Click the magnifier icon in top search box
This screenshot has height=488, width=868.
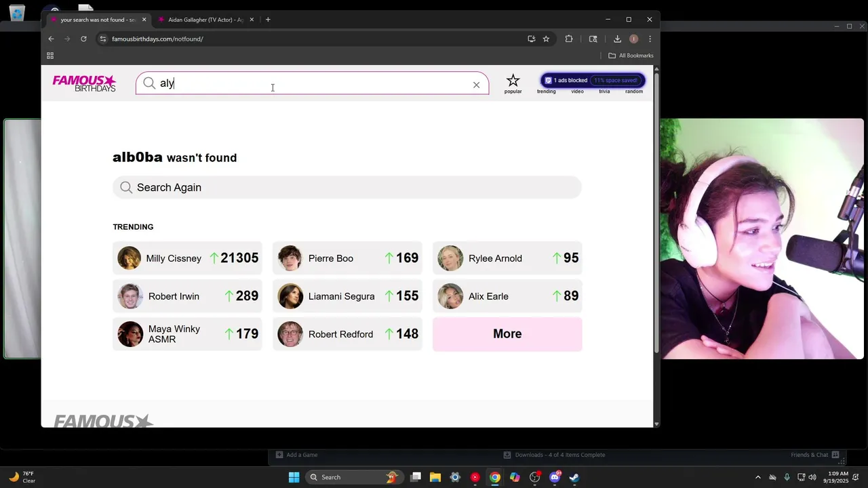[149, 83]
